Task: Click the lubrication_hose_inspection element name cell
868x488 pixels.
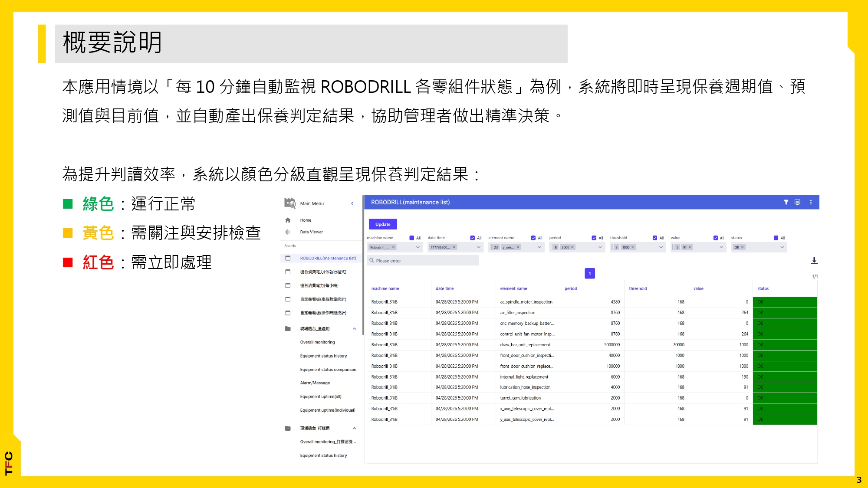Action: pos(527,387)
